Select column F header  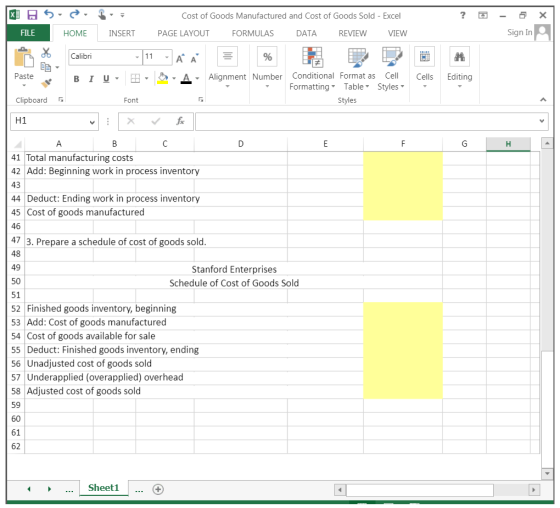(x=403, y=144)
